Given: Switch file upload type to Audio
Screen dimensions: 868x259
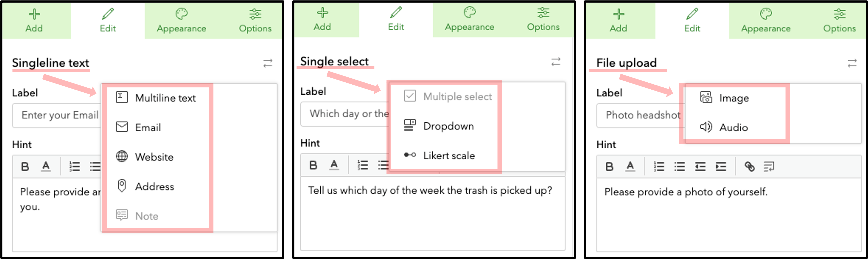Looking at the screenshot, I should click(734, 127).
